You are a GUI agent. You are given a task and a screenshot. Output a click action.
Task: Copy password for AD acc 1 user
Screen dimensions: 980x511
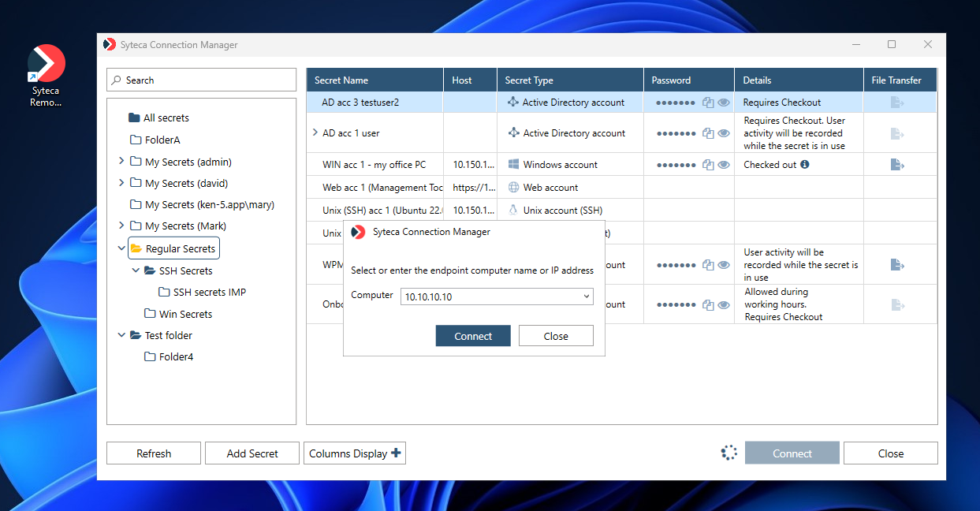point(708,133)
